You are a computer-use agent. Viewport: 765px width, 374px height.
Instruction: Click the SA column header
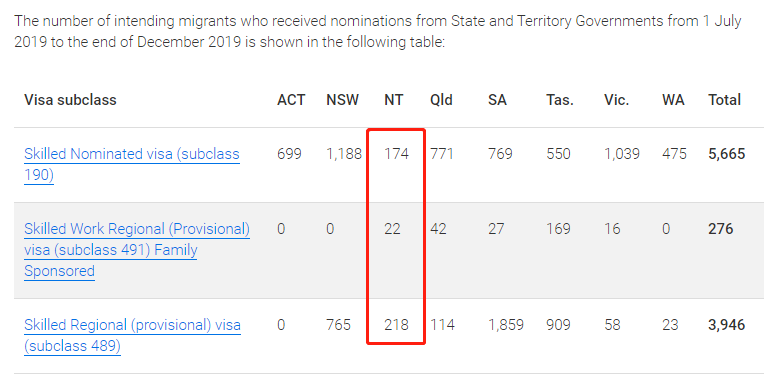point(497,100)
